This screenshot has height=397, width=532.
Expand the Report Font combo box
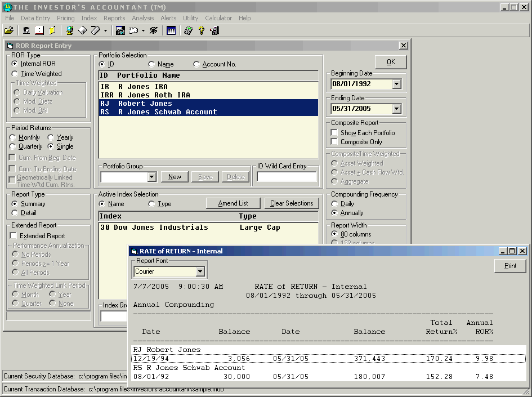click(x=200, y=271)
